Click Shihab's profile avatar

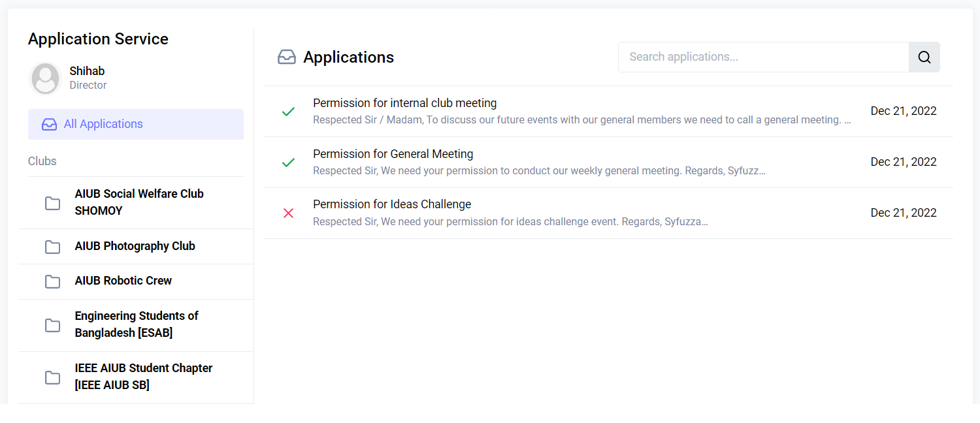coord(45,78)
